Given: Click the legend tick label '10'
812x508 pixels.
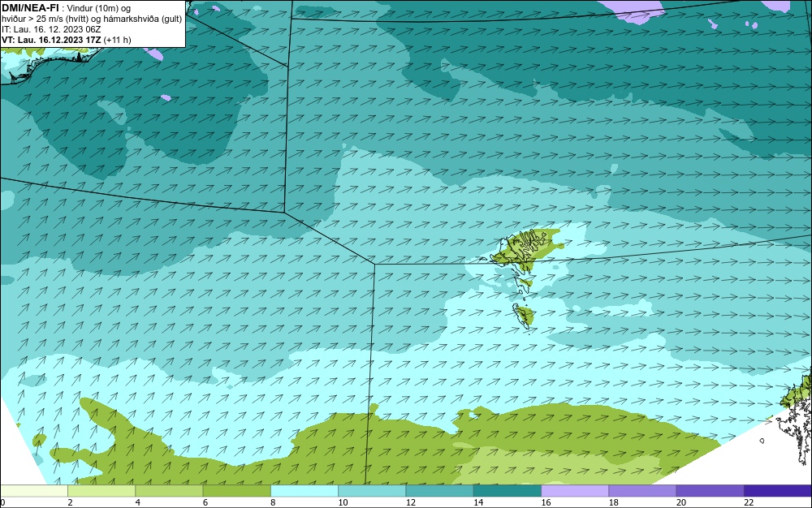Looking at the screenshot, I should click(x=343, y=502).
